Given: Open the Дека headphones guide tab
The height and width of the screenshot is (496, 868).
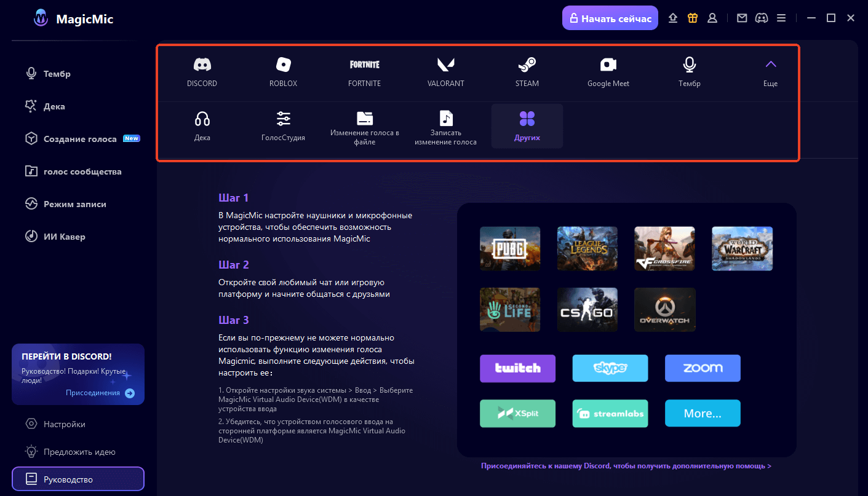Looking at the screenshot, I should [x=202, y=126].
